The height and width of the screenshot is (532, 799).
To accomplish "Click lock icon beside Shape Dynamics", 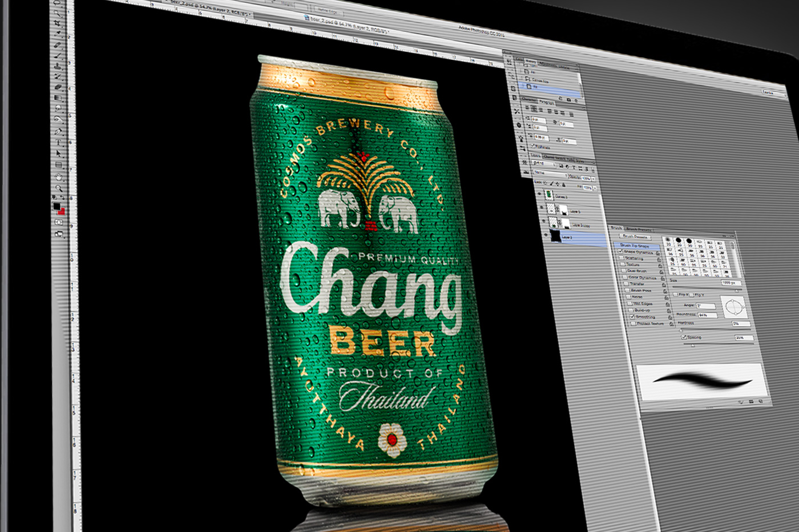I will pos(658,253).
